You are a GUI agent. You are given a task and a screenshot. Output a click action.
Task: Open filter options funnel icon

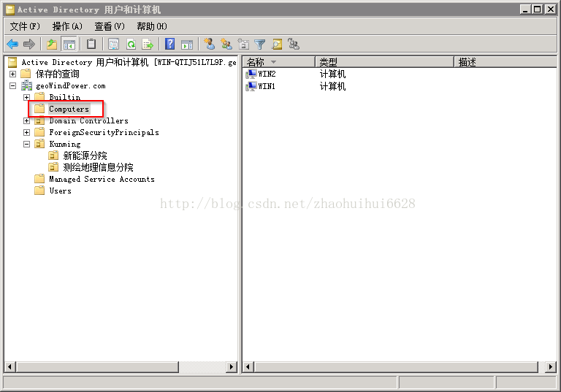(x=260, y=45)
